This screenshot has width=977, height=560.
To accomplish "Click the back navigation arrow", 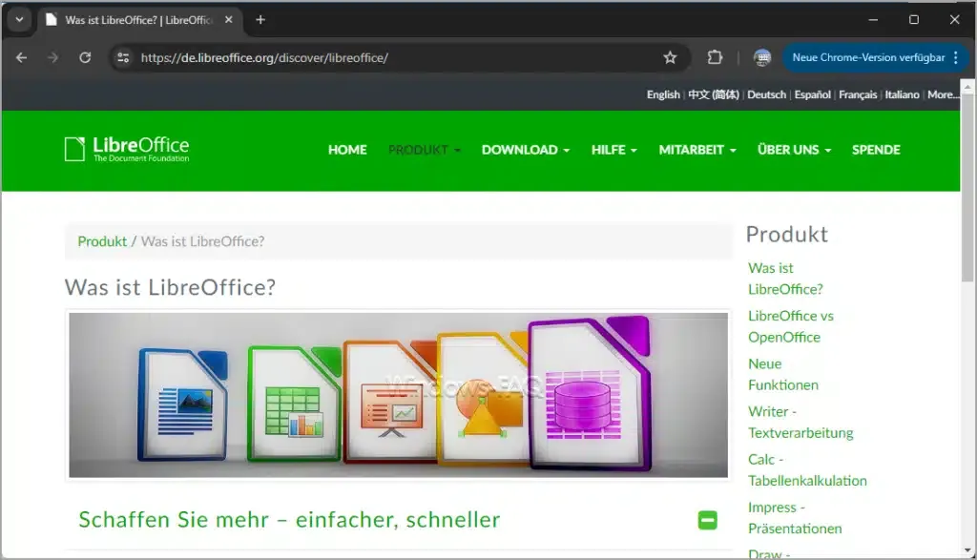I will tap(21, 57).
